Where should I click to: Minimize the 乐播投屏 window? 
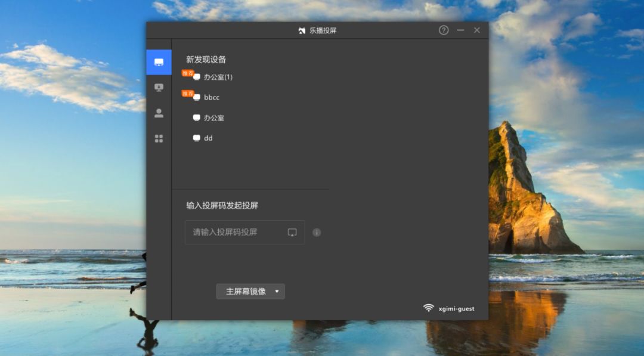[460, 30]
